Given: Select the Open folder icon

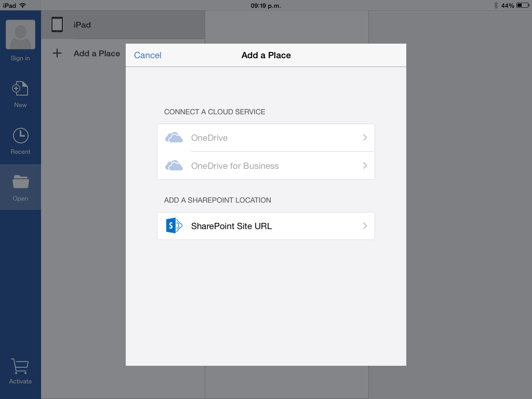Looking at the screenshot, I should point(20,181).
